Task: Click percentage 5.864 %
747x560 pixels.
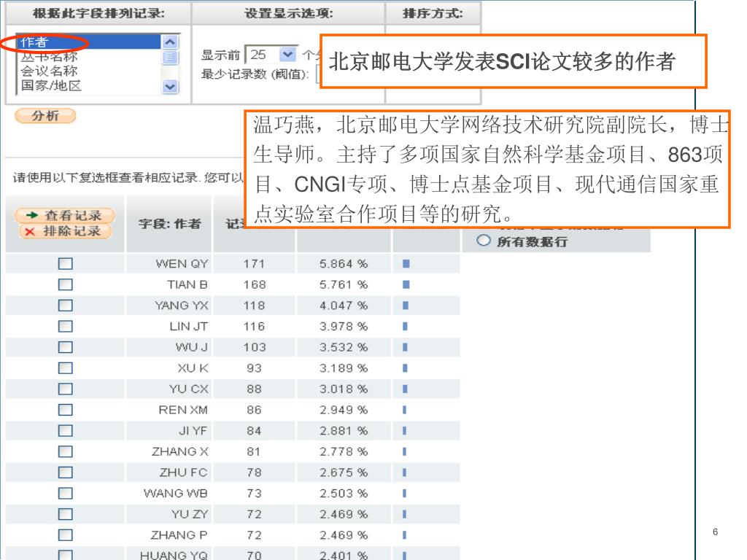Action: [x=344, y=264]
